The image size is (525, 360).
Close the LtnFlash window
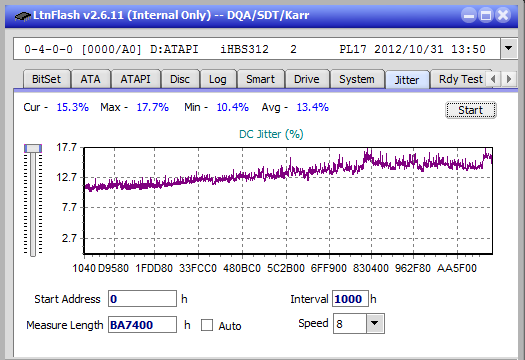(503, 15)
